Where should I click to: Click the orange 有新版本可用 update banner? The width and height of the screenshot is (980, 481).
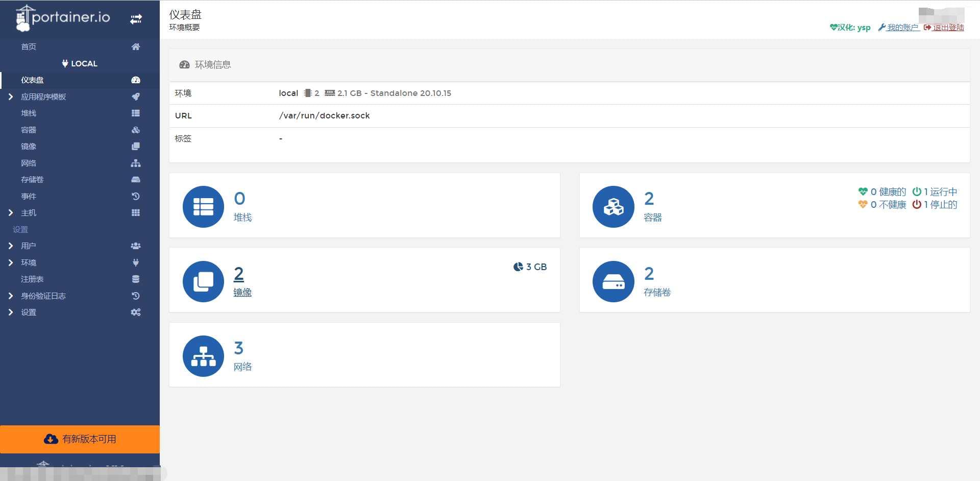[80, 439]
